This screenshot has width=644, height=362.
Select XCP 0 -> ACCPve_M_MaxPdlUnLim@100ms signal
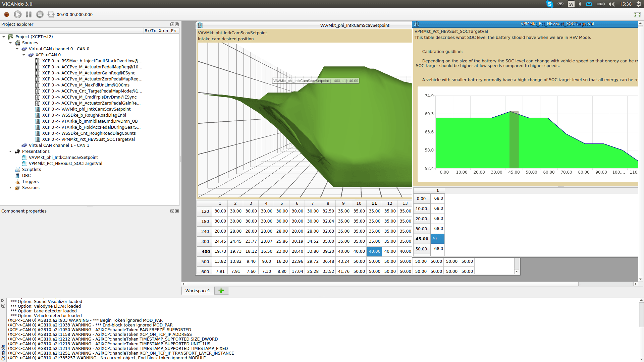pyautogui.click(x=86, y=85)
